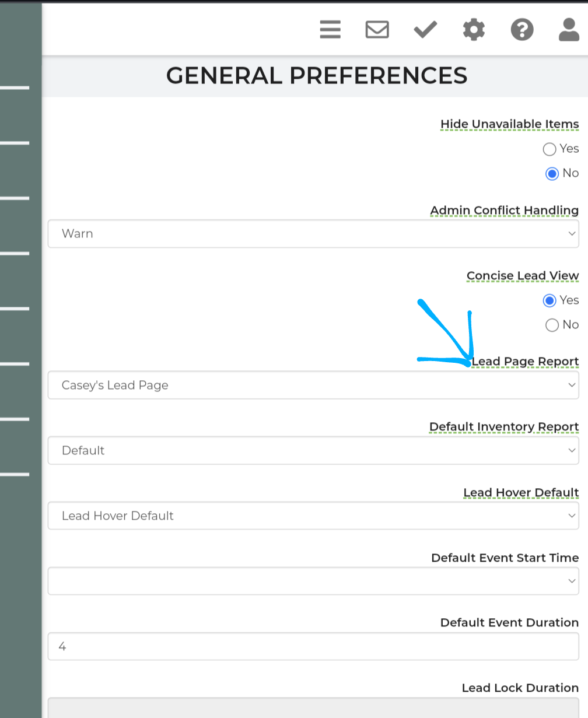Select No for Hide Unavailable Items
The width and height of the screenshot is (588, 718).
pyautogui.click(x=552, y=174)
